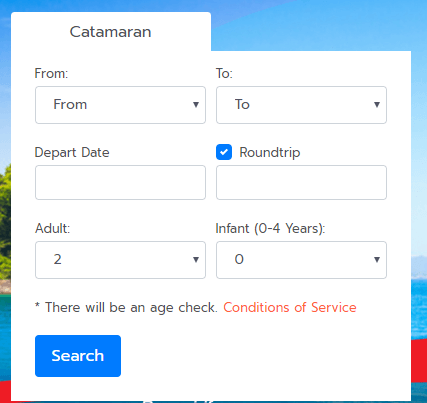This screenshot has width=427, height=403.
Task: Click the Depart Date label
Action: [x=72, y=153]
